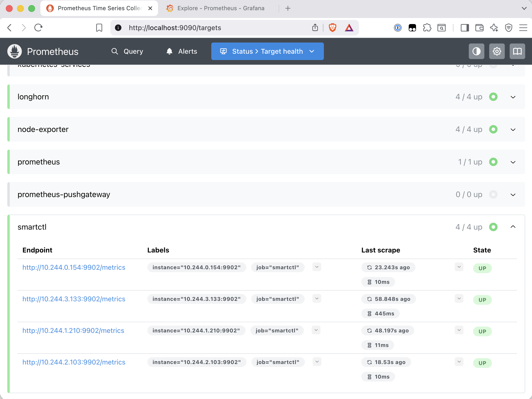The width and height of the screenshot is (532, 399).
Task: Click the Prometheus flame logo
Action: tap(15, 51)
